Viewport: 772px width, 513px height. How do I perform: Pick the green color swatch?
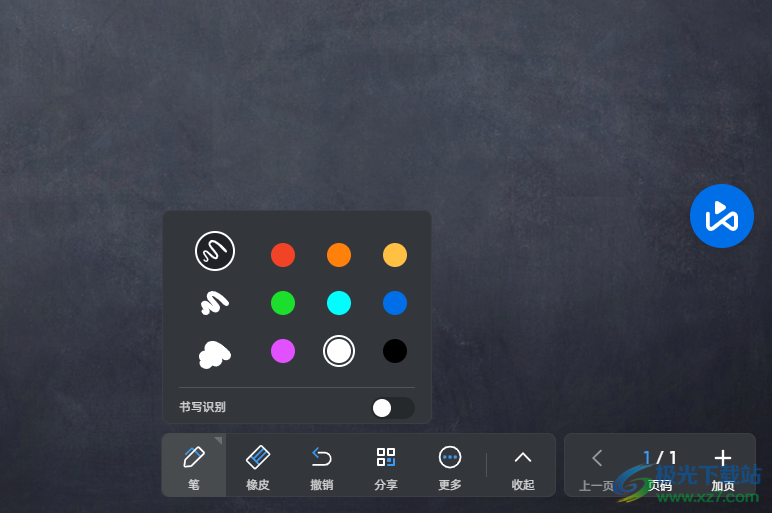[283, 303]
